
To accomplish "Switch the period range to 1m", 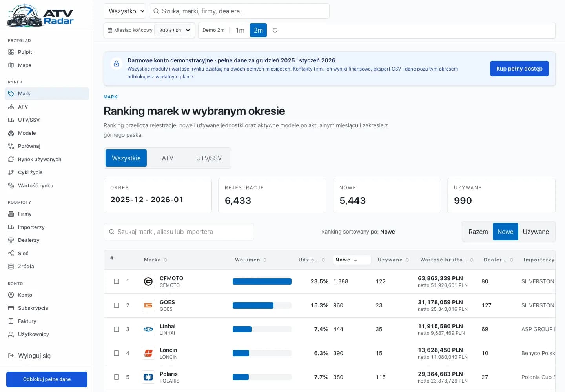I will [x=240, y=30].
